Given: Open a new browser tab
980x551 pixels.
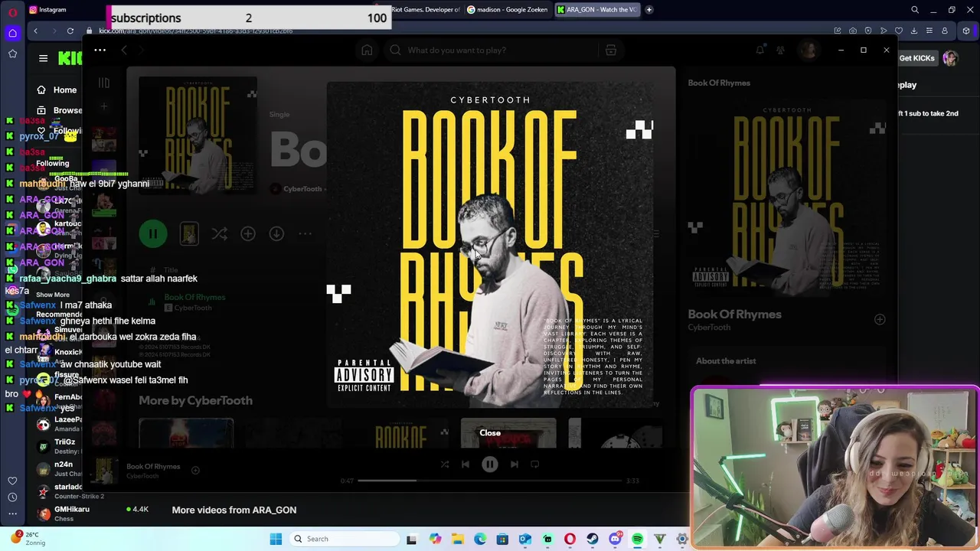Looking at the screenshot, I should pyautogui.click(x=649, y=10).
